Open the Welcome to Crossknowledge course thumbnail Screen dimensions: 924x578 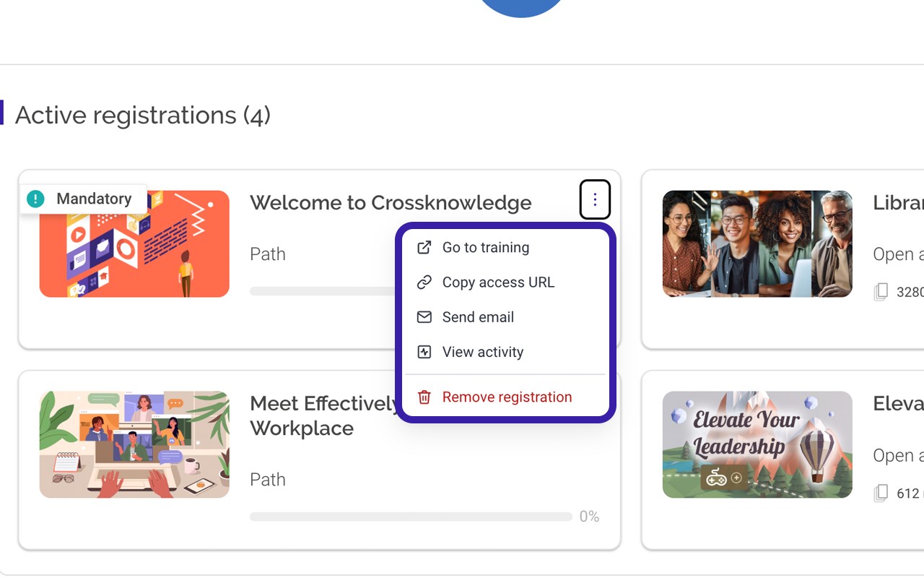(x=134, y=243)
